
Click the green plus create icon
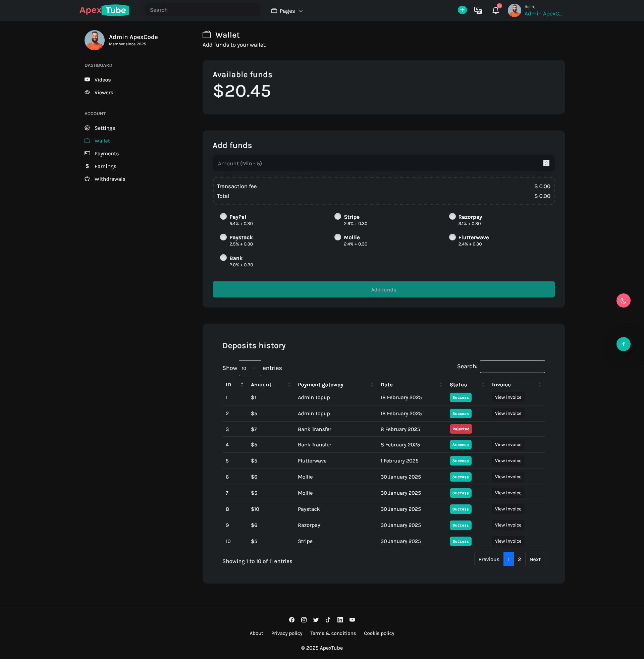[462, 10]
